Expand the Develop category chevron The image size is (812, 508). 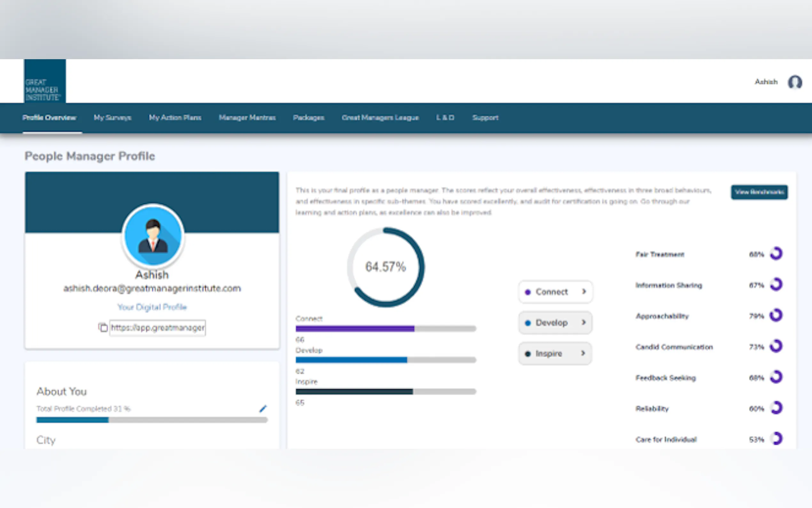coord(584,322)
